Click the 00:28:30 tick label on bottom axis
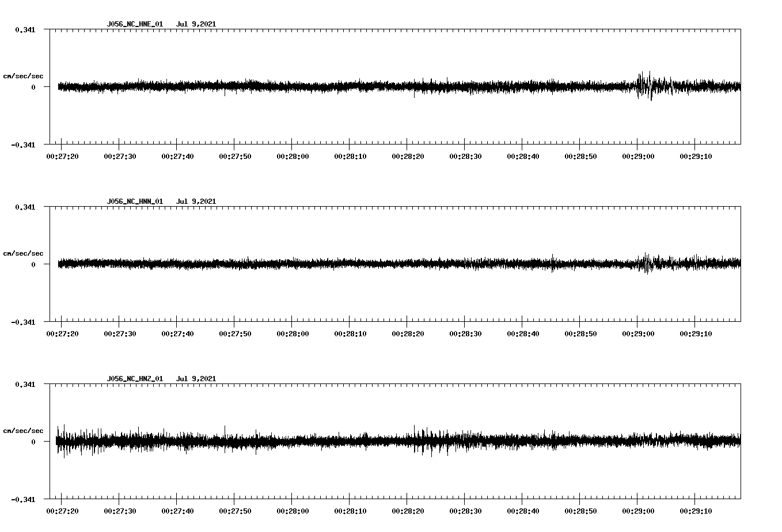 pyautogui.click(x=465, y=510)
